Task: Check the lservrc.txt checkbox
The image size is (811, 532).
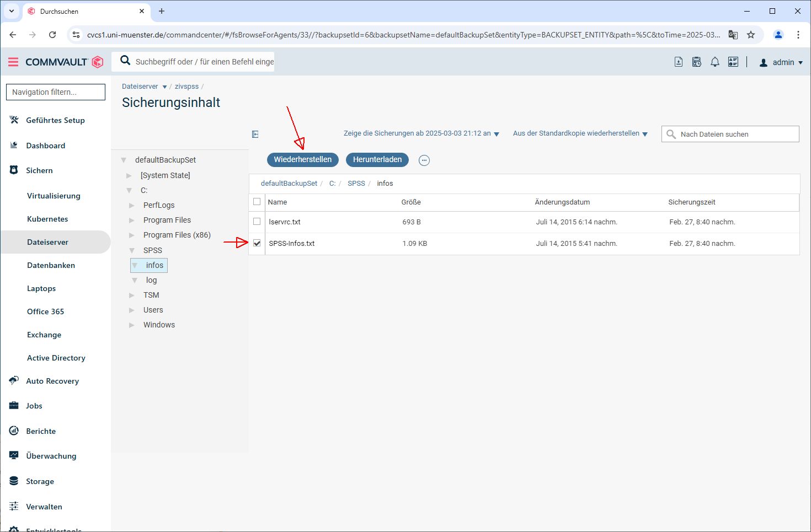Action: click(x=257, y=222)
